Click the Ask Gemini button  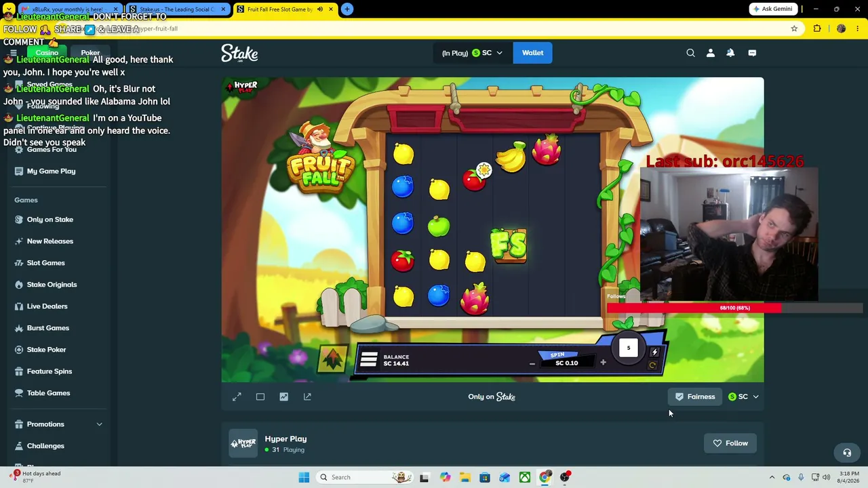[772, 9]
